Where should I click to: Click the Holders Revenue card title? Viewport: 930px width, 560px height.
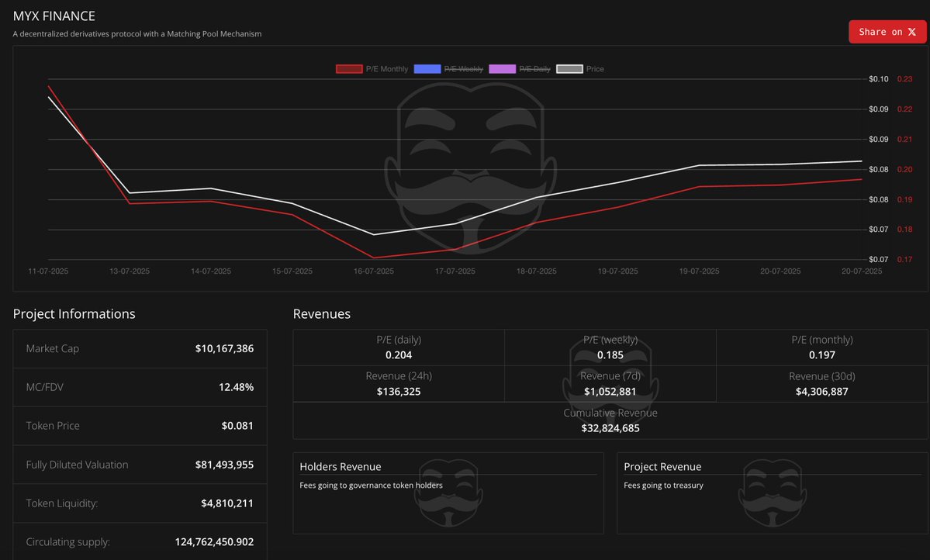click(x=341, y=467)
